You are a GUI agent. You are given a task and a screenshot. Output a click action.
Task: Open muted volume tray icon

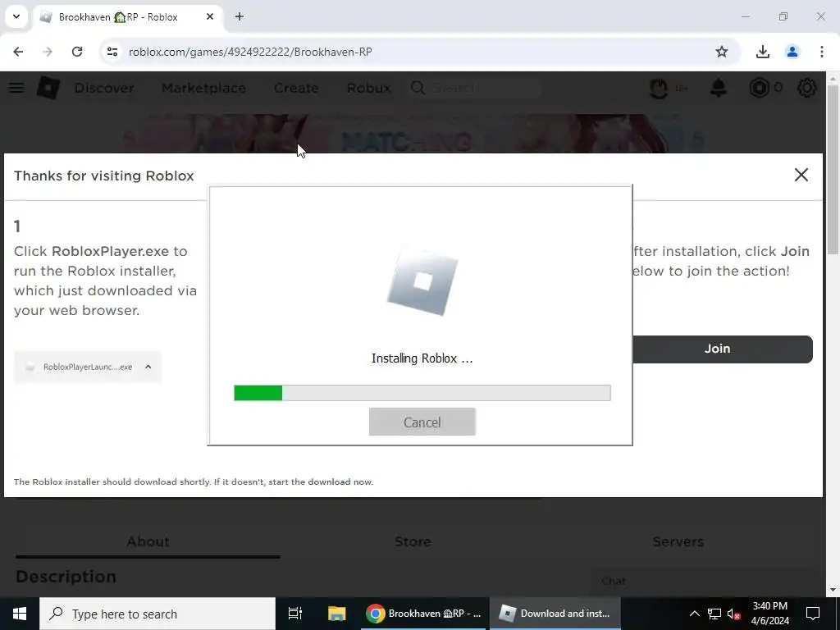tap(734, 614)
